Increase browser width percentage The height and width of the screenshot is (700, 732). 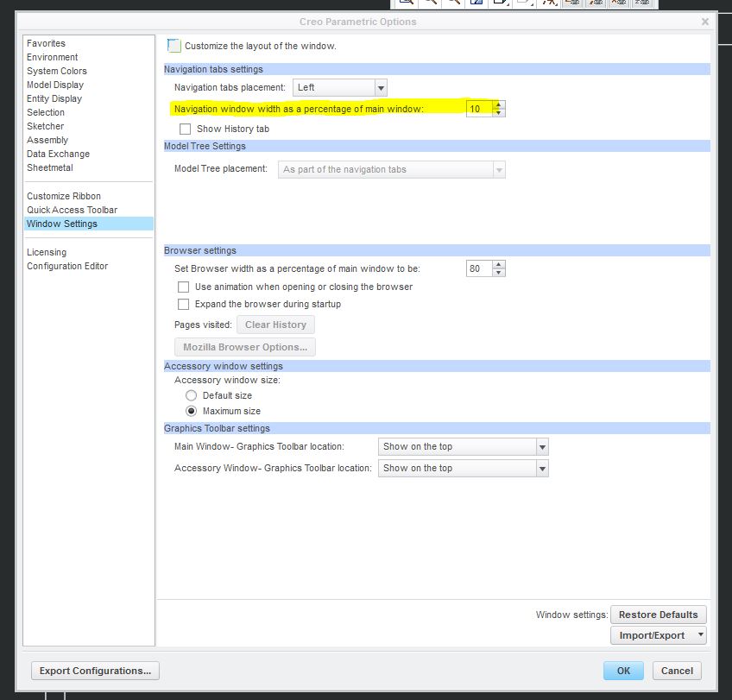pos(499,265)
